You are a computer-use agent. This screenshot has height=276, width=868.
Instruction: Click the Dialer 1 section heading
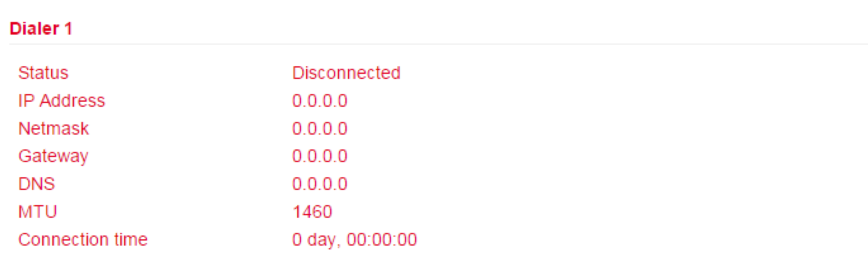coord(41,29)
